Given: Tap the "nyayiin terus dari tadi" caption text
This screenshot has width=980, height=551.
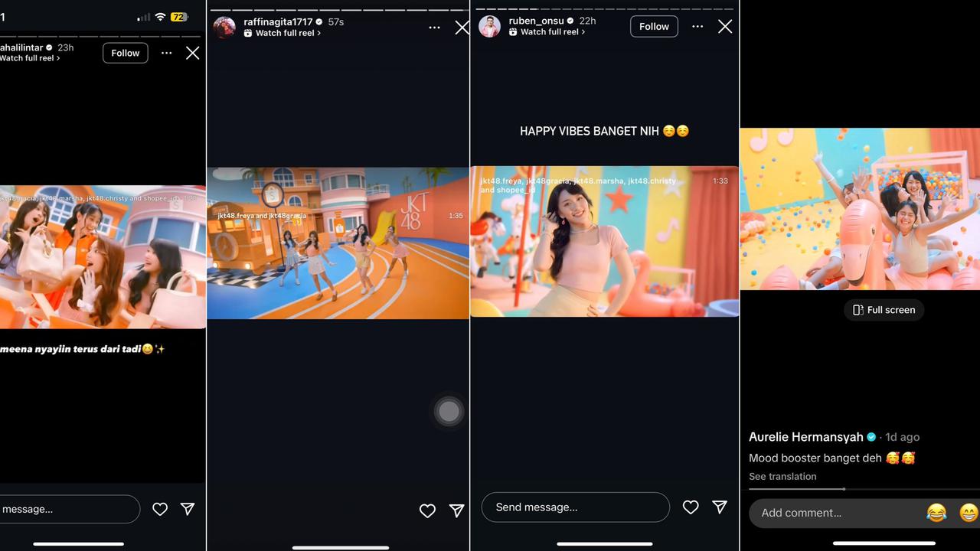Looking at the screenshot, I should pos(82,349).
